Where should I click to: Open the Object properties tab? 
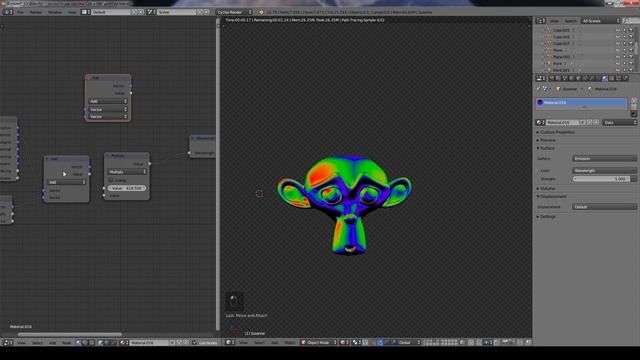click(x=578, y=78)
